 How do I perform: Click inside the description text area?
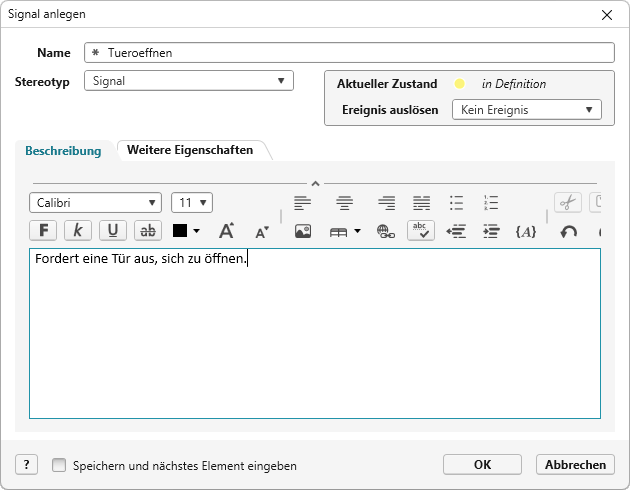tap(315, 333)
